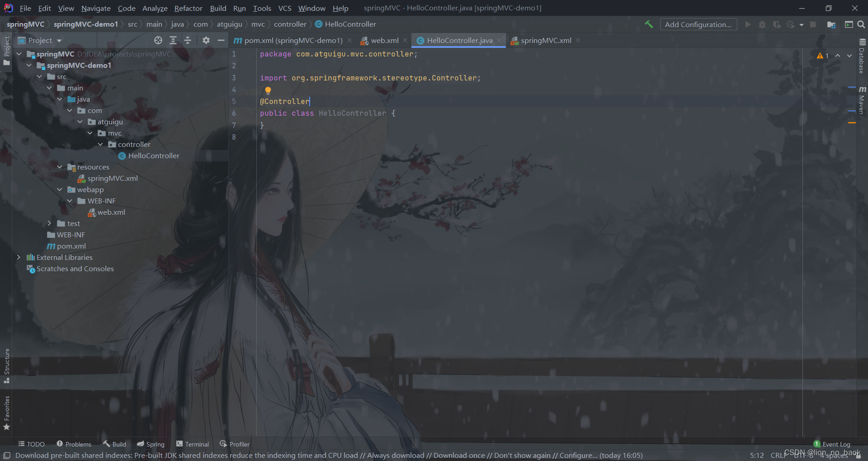The width and height of the screenshot is (868, 461).
Task: Collapse the controller package
Action: (100, 144)
